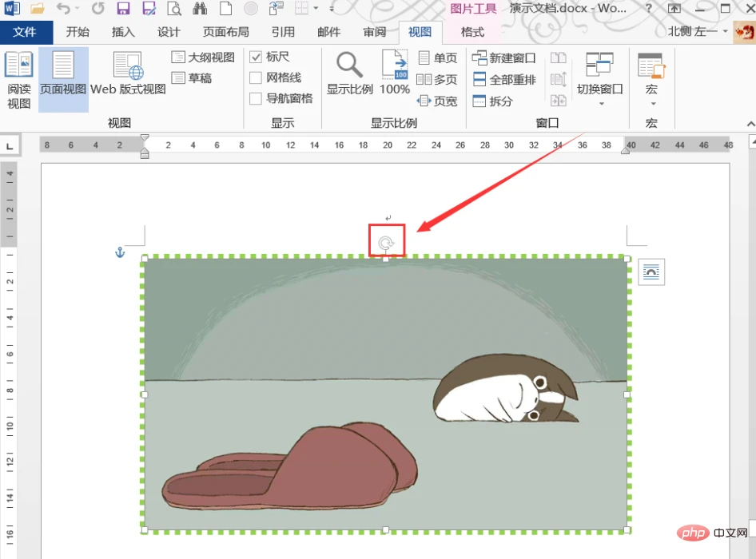756x559 pixels.
Task: Click View Side by Side icon
Action: coord(559,57)
